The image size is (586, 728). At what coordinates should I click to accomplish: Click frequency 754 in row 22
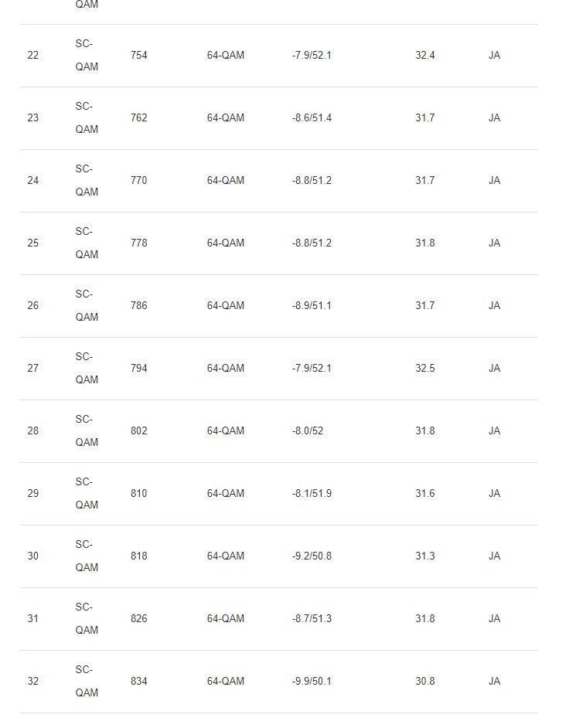coord(139,55)
